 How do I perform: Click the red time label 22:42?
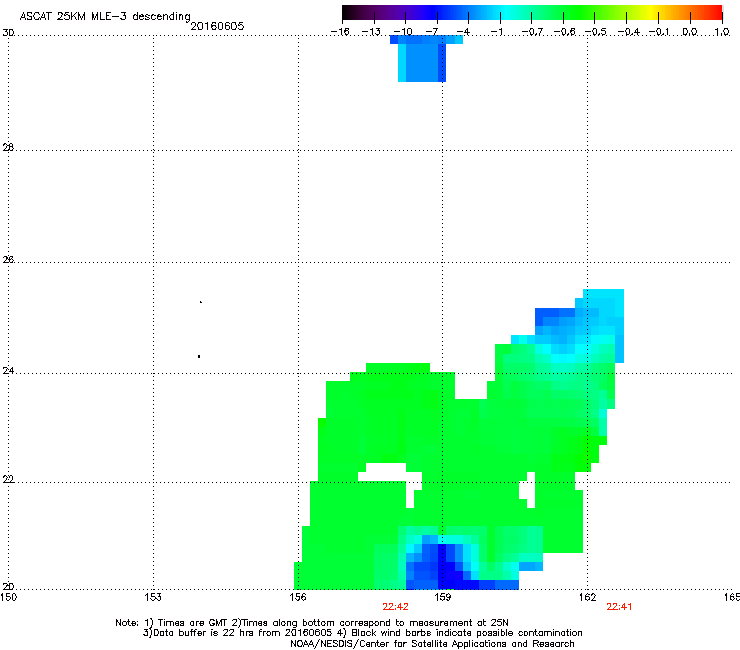click(395, 607)
